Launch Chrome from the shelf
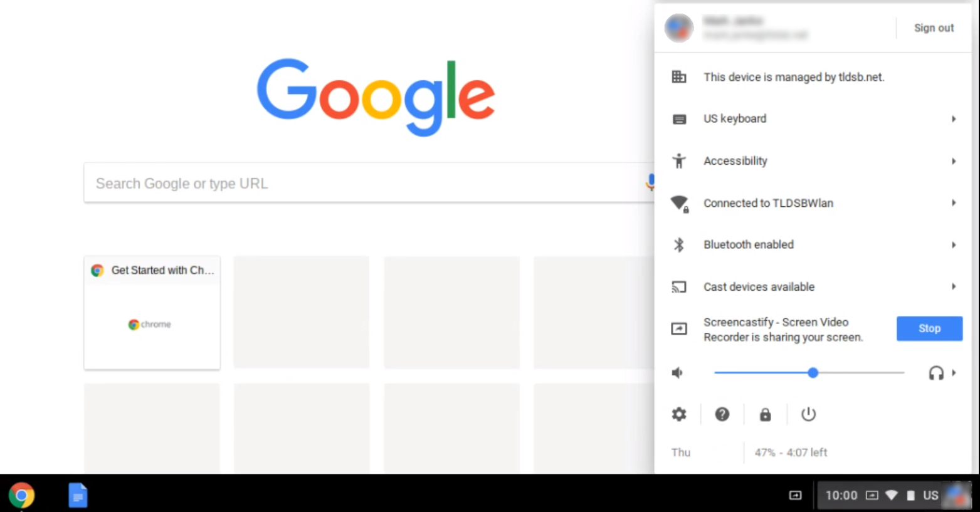The width and height of the screenshot is (980, 512). 21,496
